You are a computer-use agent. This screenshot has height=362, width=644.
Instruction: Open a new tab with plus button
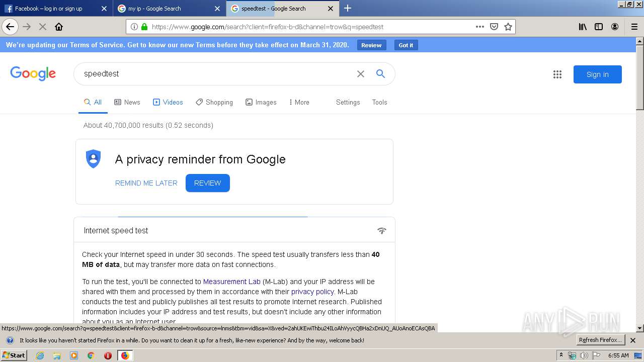click(348, 8)
